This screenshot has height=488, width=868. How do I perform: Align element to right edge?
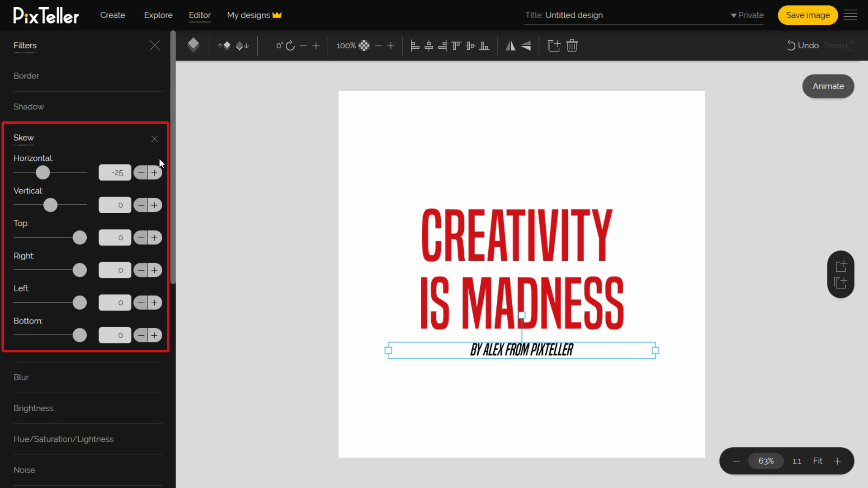coord(443,46)
